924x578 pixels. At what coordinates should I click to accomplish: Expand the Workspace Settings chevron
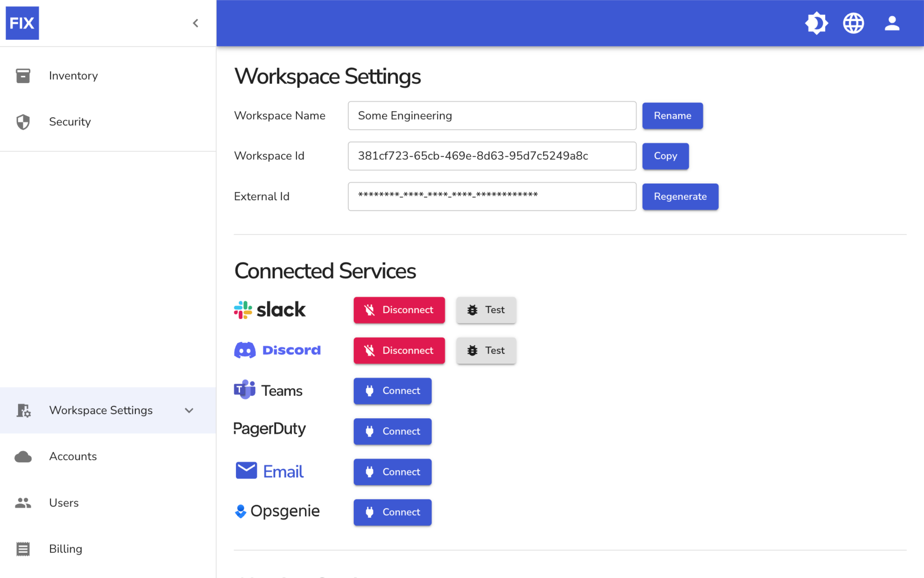tap(189, 411)
